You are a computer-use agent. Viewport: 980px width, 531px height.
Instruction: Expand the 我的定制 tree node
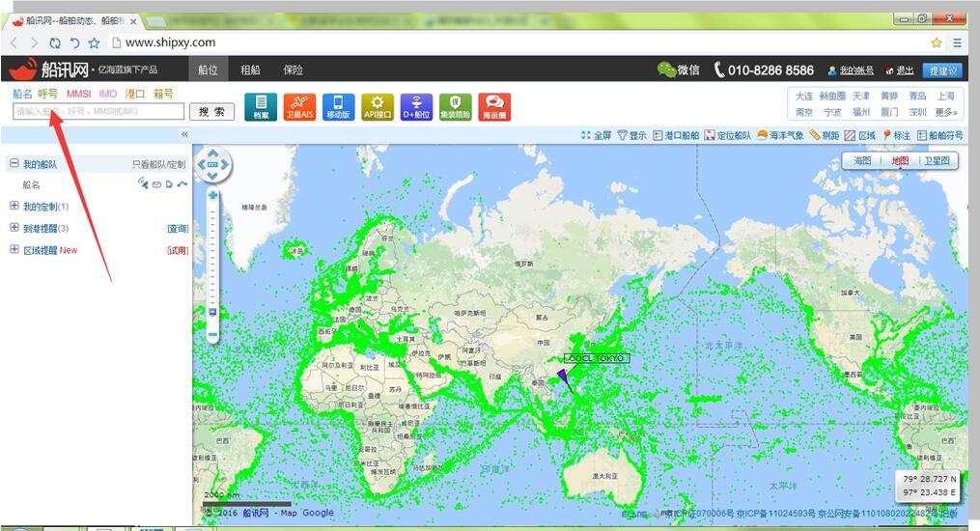coord(14,207)
